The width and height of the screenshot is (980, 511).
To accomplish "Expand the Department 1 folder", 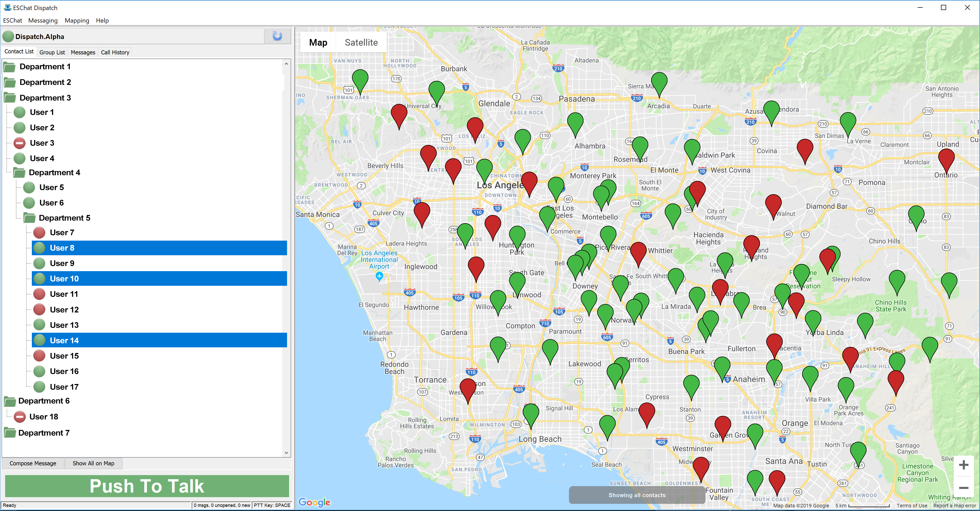I will pyautogui.click(x=10, y=67).
